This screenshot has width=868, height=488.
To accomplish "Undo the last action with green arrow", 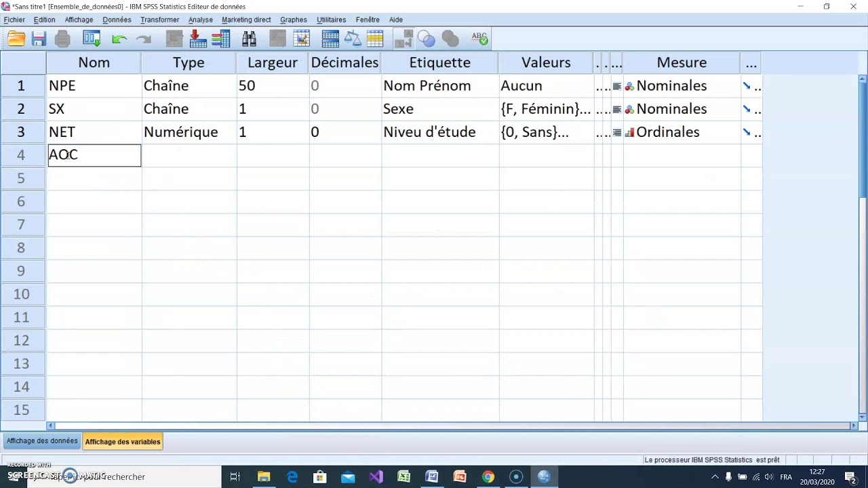I will point(119,39).
